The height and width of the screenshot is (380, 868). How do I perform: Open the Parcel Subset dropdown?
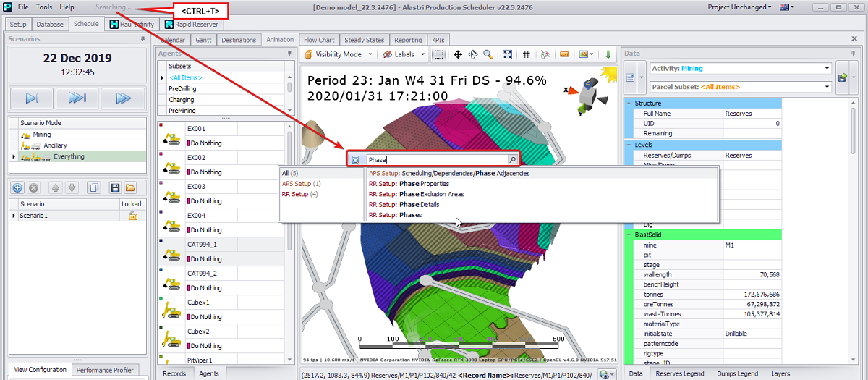click(x=827, y=87)
